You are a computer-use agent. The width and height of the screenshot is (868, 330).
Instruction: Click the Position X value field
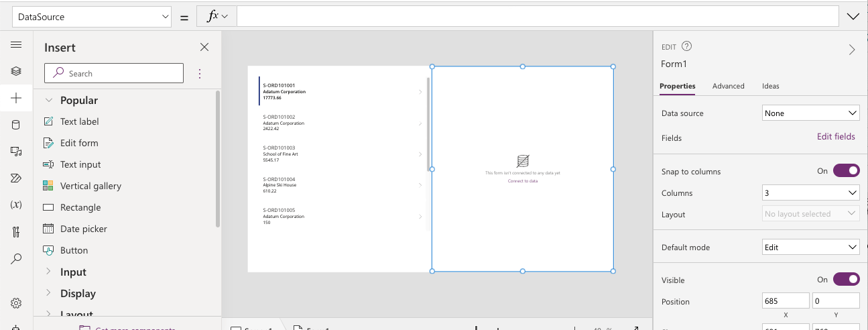click(786, 301)
